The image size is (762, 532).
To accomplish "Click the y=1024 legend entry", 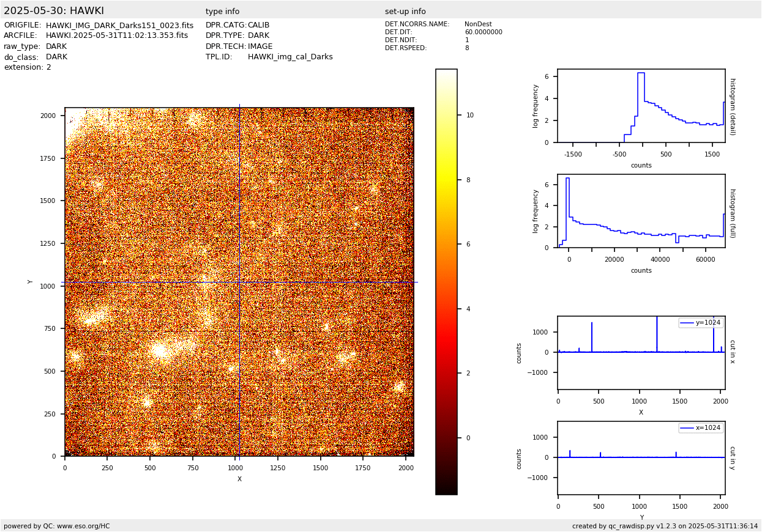I will pos(701,323).
